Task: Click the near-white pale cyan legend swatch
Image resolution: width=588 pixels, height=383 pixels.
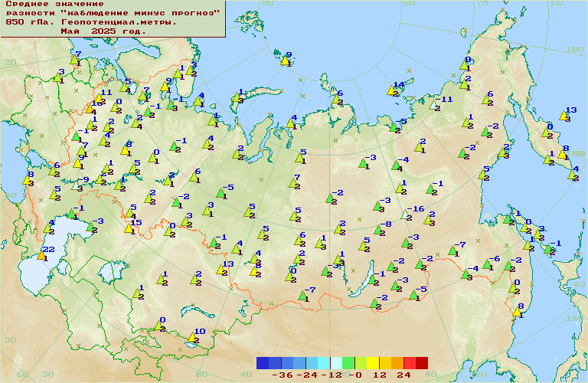Action: [336, 363]
